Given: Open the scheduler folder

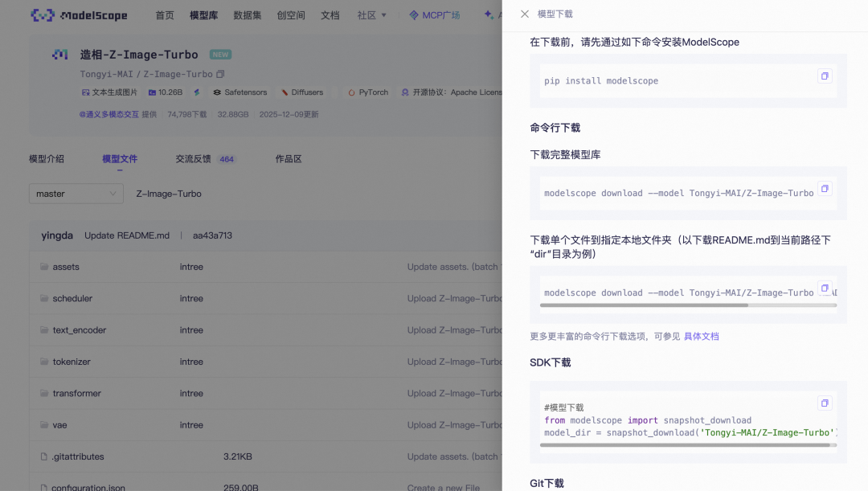Looking at the screenshot, I should point(72,298).
